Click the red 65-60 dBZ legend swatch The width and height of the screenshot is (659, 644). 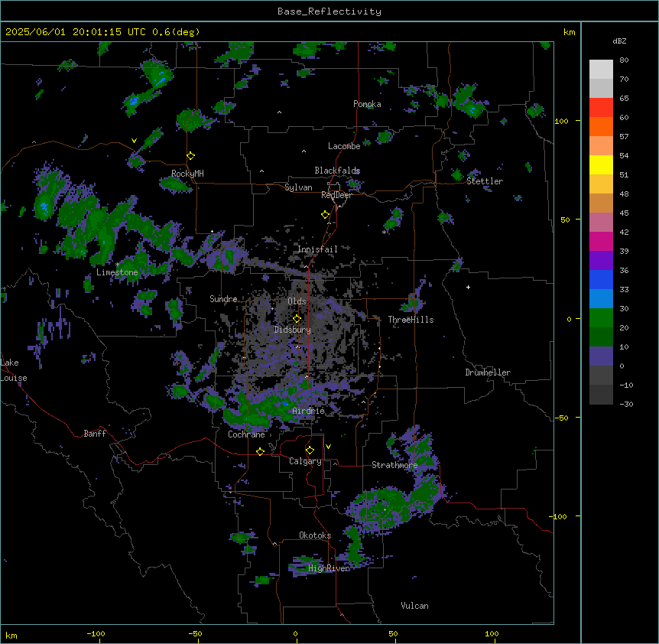pyautogui.click(x=601, y=108)
